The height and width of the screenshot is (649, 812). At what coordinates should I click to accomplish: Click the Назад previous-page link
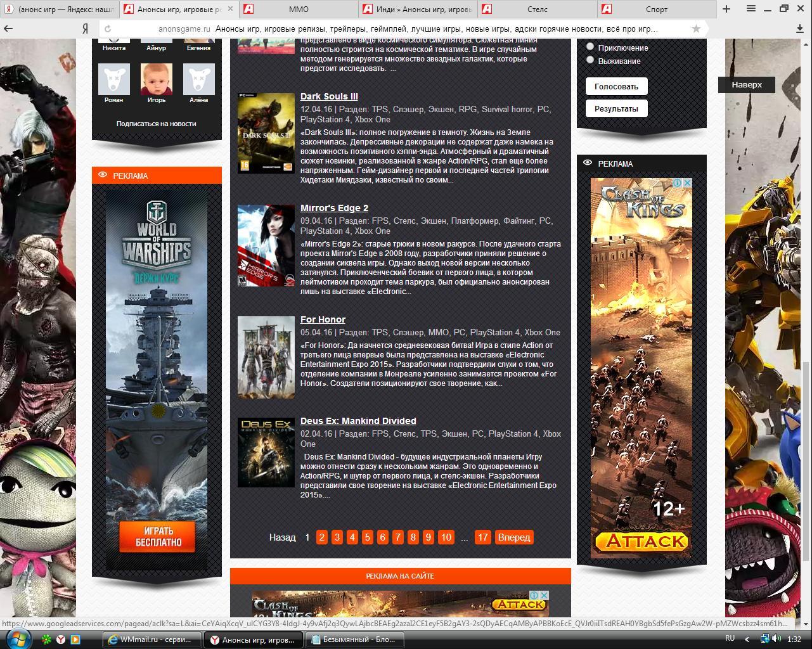click(x=283, y=537)
